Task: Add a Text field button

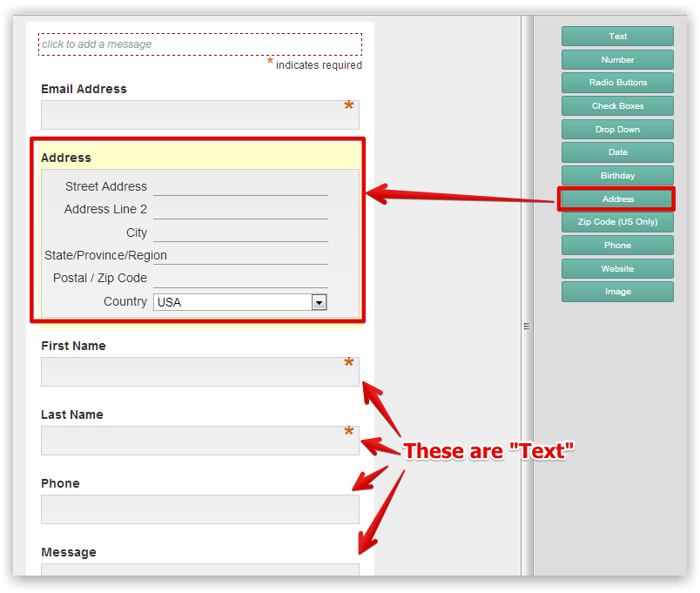Action: [617, 37]
